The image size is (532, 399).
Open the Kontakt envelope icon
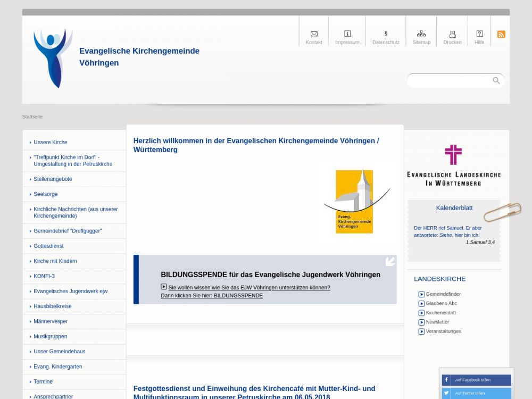314,34
